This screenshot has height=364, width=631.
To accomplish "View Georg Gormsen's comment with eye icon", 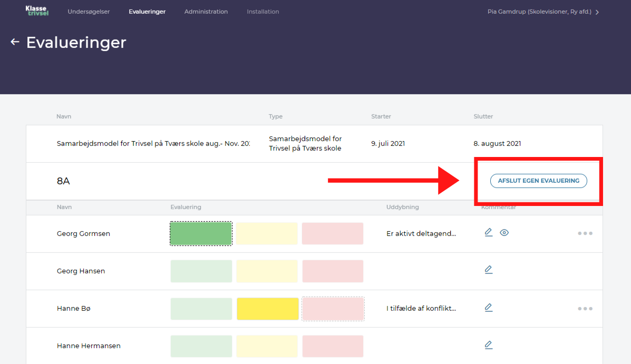I will tap(504, 232).
